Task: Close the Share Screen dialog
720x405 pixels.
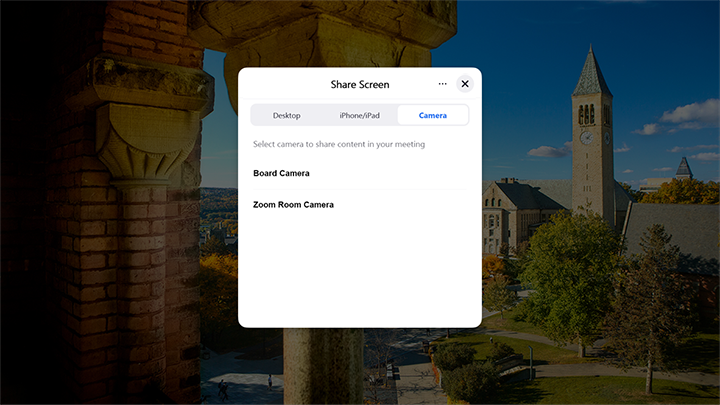Action: pyautogui.click(x=465, y=84)
